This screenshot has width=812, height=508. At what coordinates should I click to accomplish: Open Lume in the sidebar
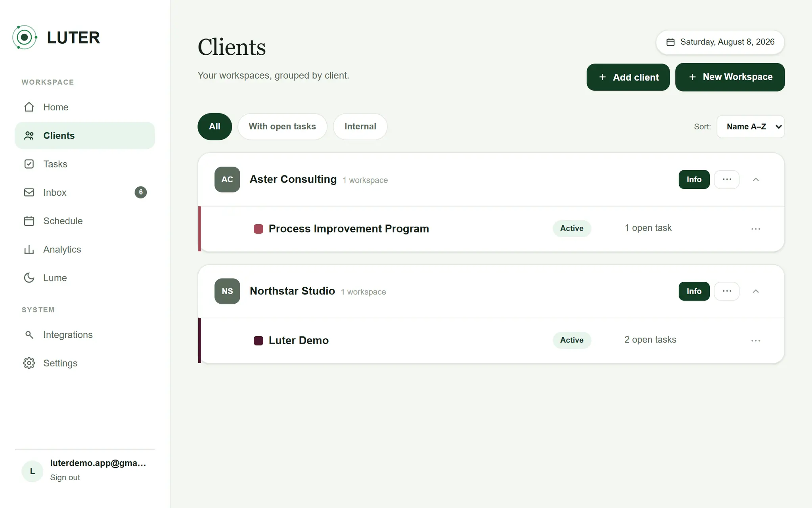point(85,278)
